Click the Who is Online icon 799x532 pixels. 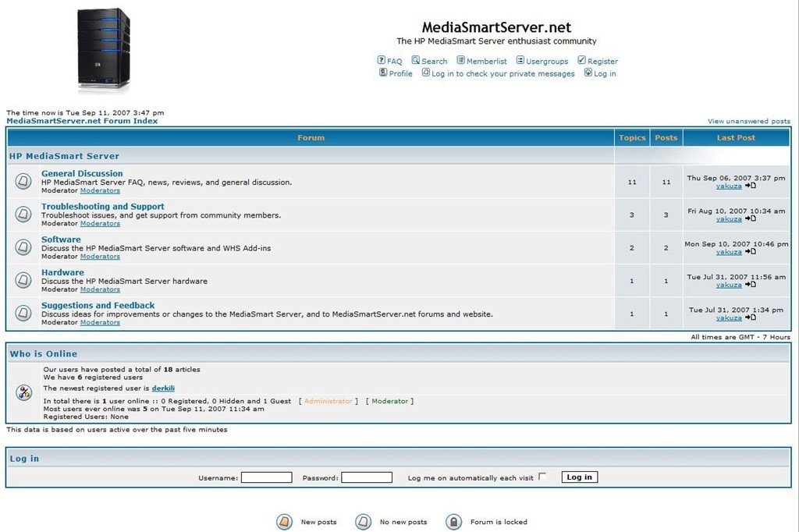[24, 392]
